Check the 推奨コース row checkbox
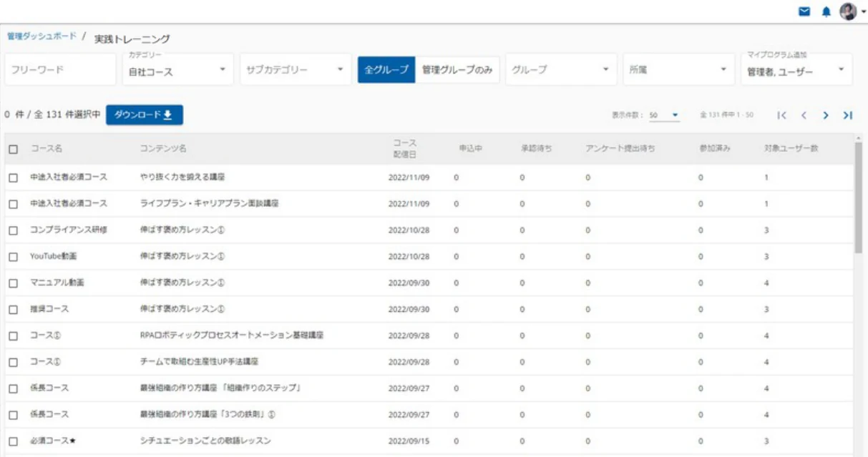868x457 pixels. click(x=13, y=310)
